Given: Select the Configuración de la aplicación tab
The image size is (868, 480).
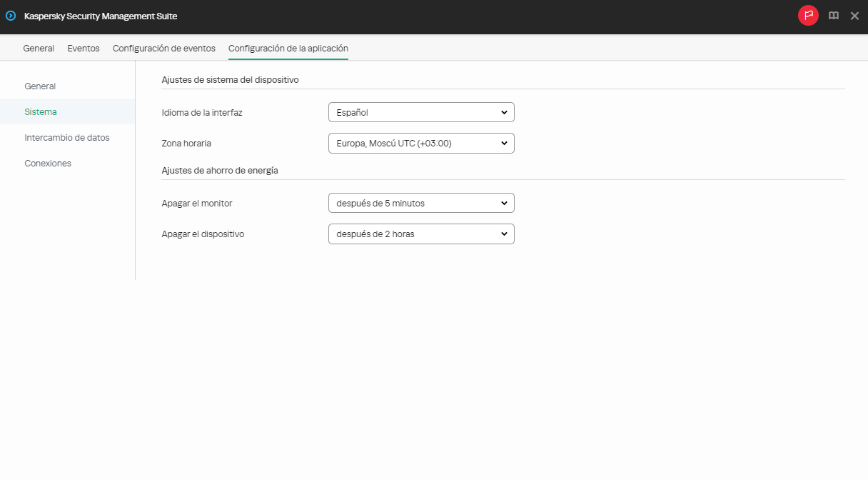Looking at the screenshot, I should click(x=288, y=48).
